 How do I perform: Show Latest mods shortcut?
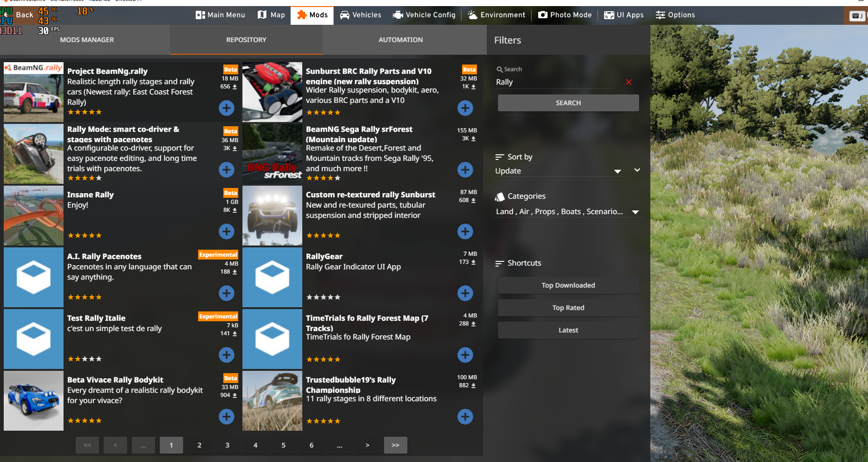[569, 330]
